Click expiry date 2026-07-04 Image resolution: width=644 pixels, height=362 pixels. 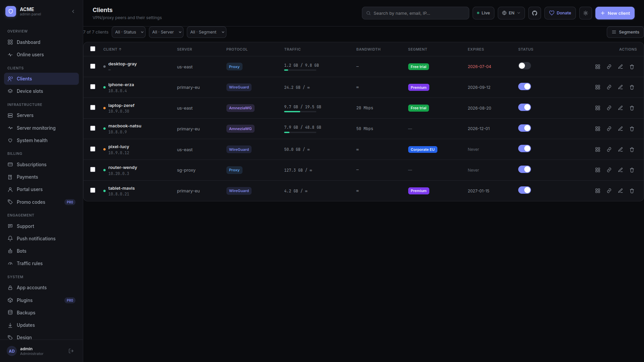pyautogui.click(x=479, y=67)
